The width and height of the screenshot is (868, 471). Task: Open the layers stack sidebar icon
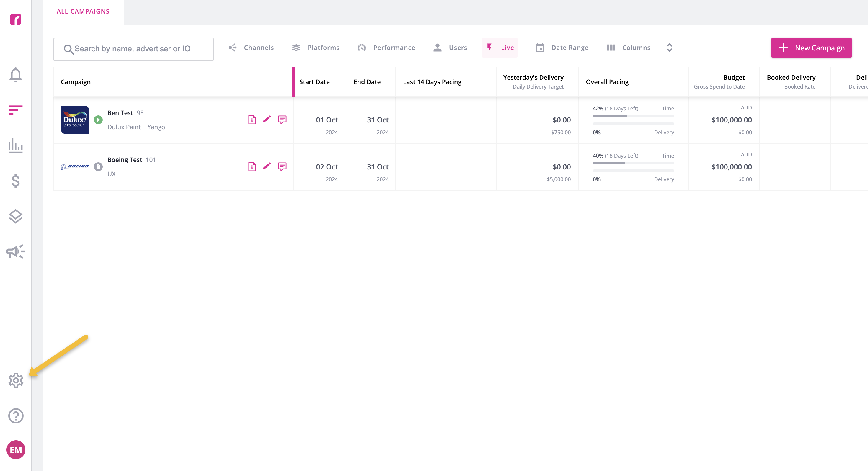click(x=15, y=216)
